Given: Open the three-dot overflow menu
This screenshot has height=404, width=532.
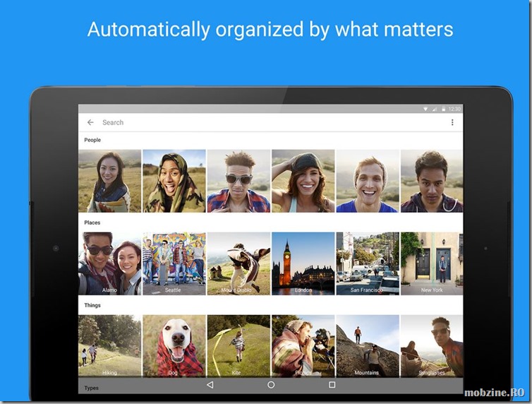Looking at the screenshot, I should [x=452, y=122].
